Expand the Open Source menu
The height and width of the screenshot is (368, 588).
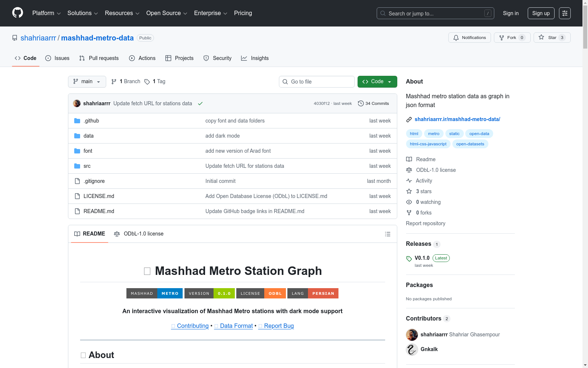167,13
